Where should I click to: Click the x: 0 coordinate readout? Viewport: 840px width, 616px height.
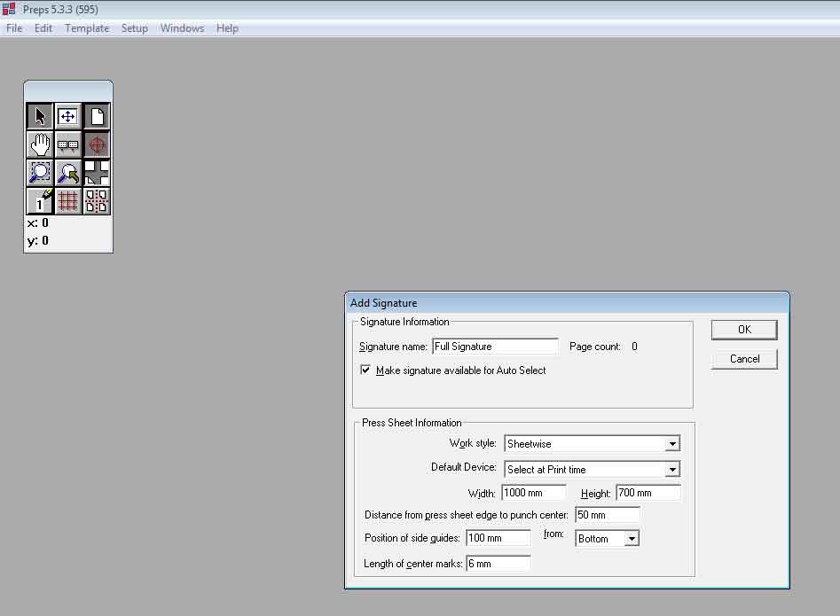click(37, 222)
